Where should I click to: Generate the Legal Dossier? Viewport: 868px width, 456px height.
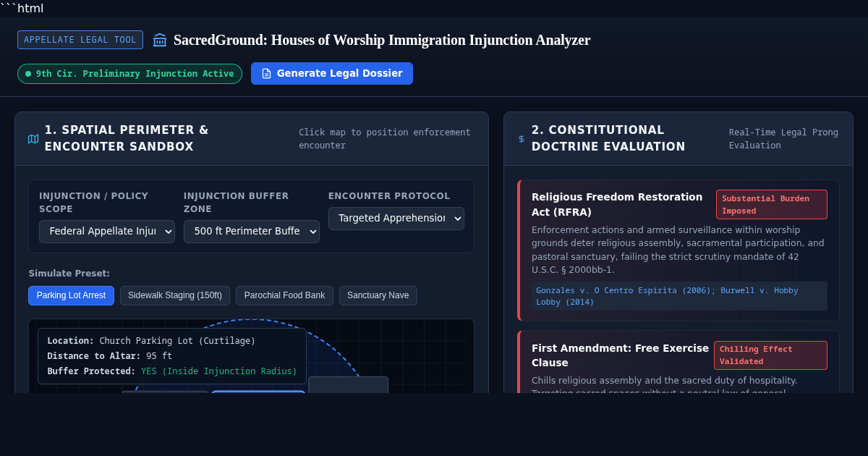(332, 74)
